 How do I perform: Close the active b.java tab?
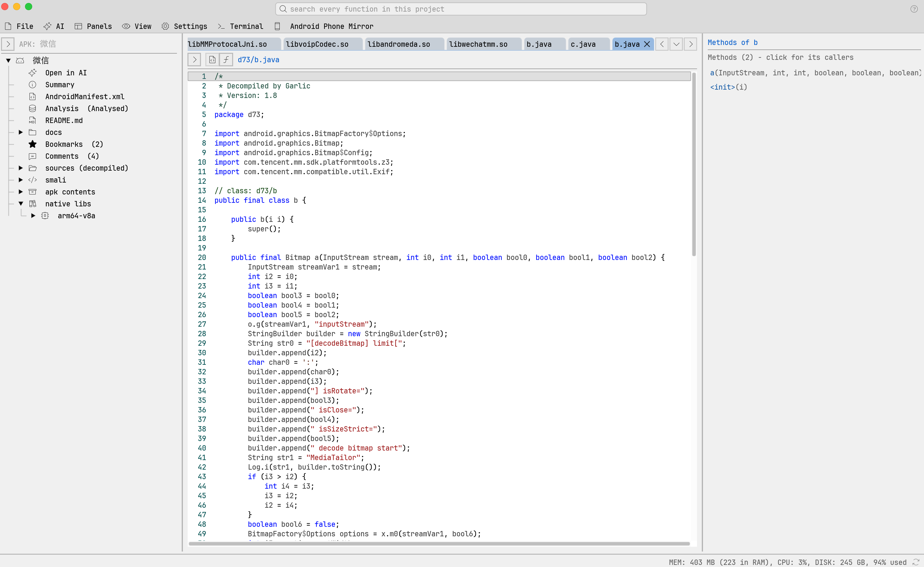(x=647, y=44)
